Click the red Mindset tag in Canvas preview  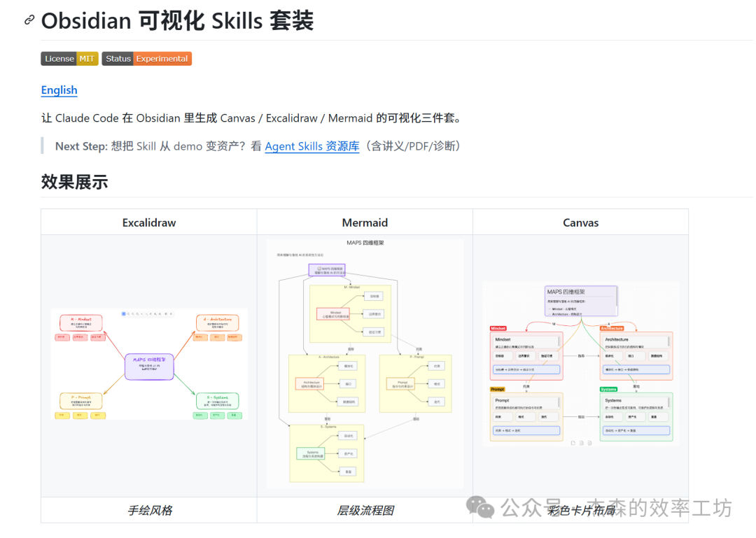click(498, 328)
